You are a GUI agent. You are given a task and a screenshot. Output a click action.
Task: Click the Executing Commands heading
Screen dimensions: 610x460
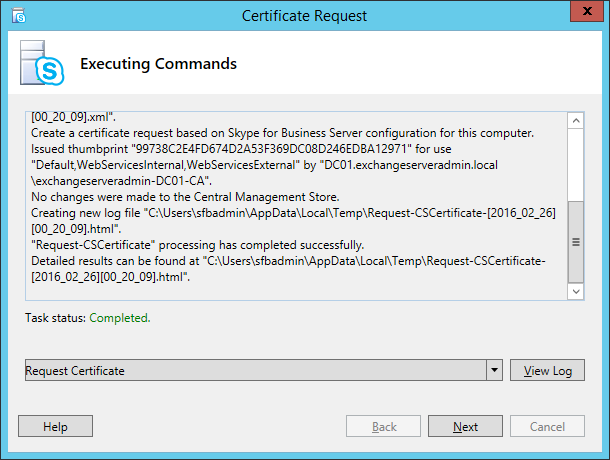(x=158, y=64)
